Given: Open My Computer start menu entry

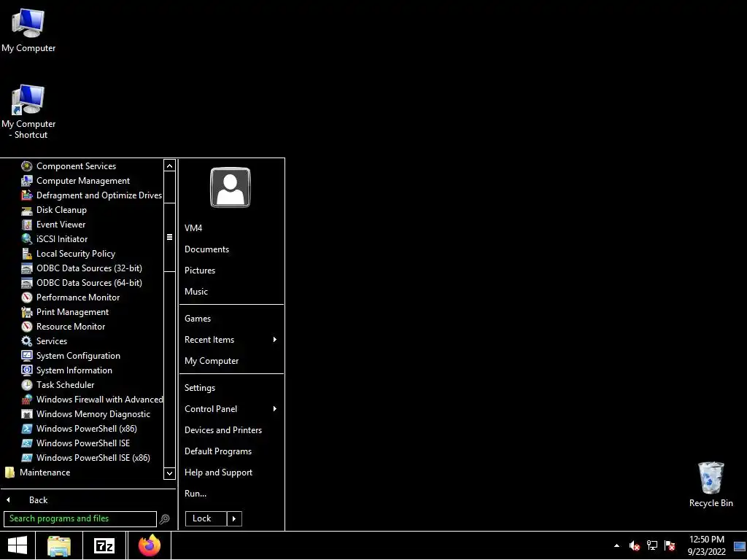Looking at the screenshot, I should pos(212,361).
